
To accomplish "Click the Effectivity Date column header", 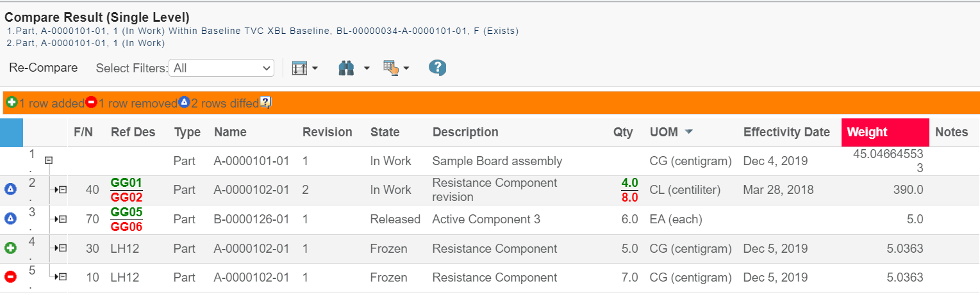I will tap(786, 132).
